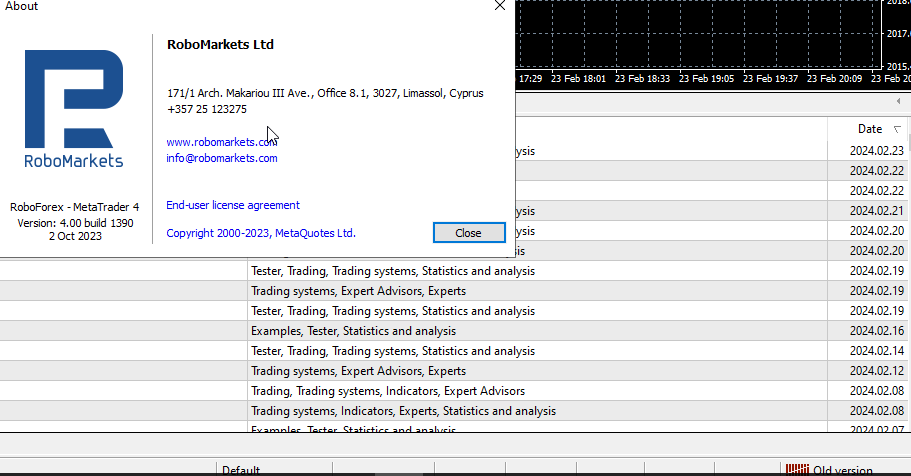Click the chart time label 23 Feb 19:37
The width and height of the screenshot is (911, 476).
[770, 78]
